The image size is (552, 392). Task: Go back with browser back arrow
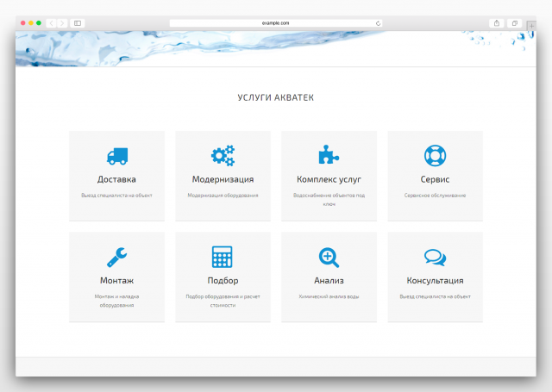pyautogui.click(x=52, y=23)
